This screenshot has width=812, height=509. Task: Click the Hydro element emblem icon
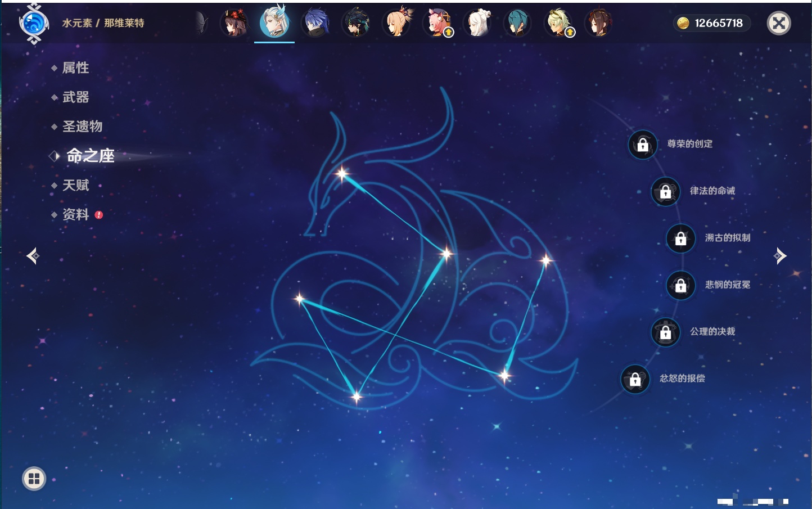pyautogui.click(x=34, y=24)
